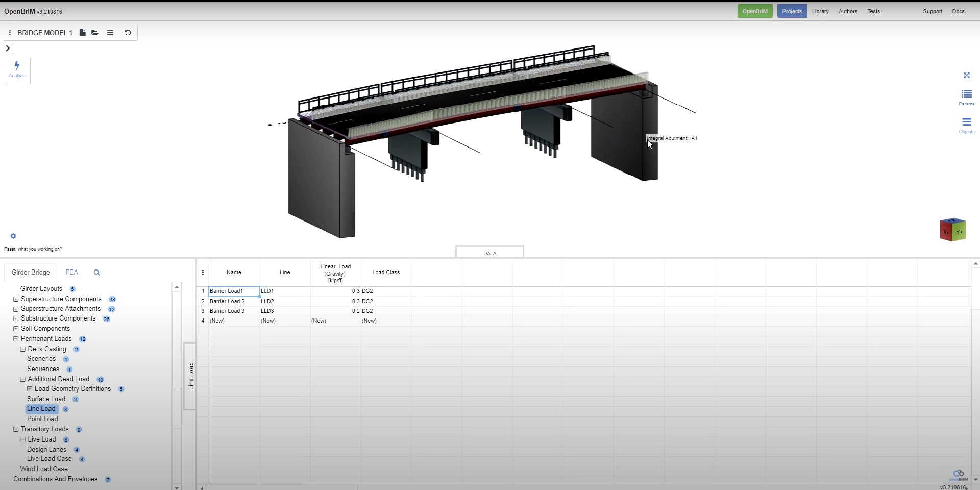Image resolution: width=980 pixels, height=490 pixels.
Task: Click the Analyze lightning bolt icon
Action: pyautogui.click(x=17, y=66)
